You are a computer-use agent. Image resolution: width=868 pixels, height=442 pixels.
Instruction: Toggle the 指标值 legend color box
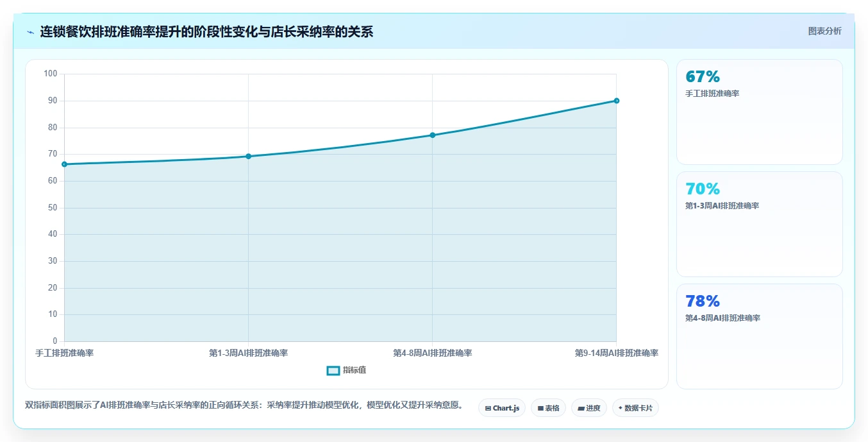coord(333,370)
